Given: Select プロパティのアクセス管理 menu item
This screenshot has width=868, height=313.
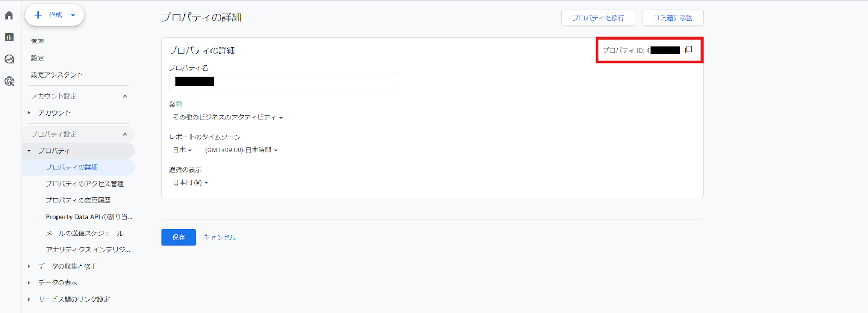Looking at the screenshot, I should pos(85,184).
